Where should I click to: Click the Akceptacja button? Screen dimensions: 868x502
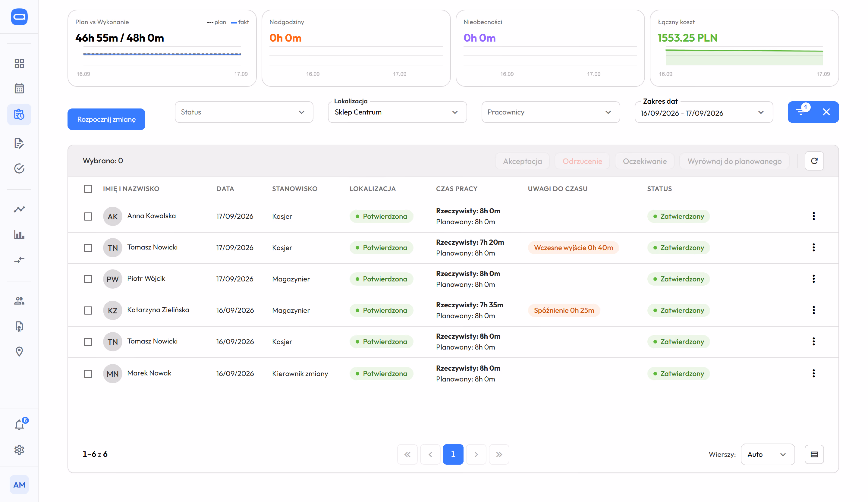(x=522, y=161)
